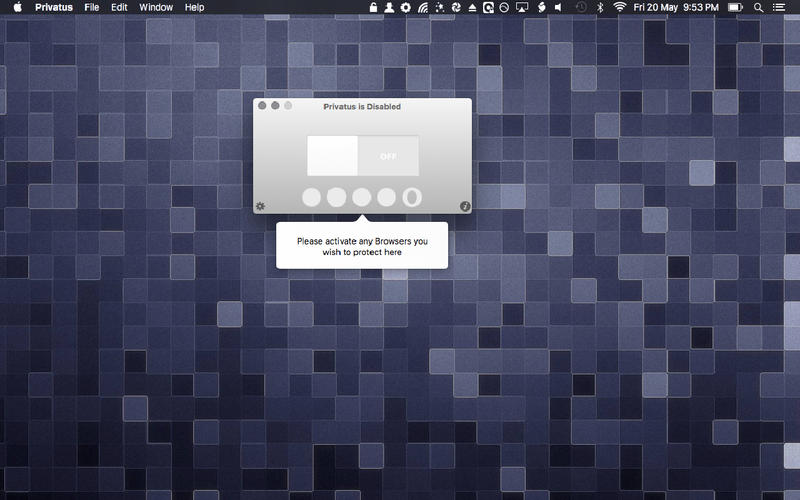
Task: Open the Wi-Fi menu
Action: tap(619, 7)
